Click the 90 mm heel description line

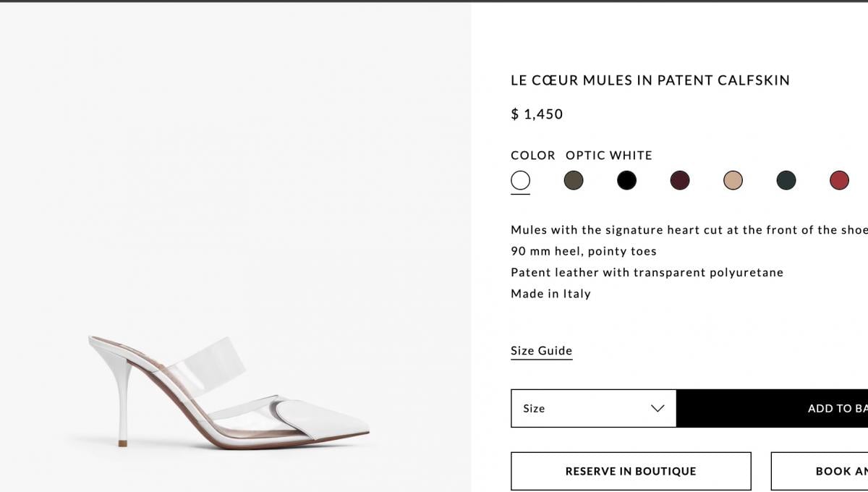(x=584, y=251)
